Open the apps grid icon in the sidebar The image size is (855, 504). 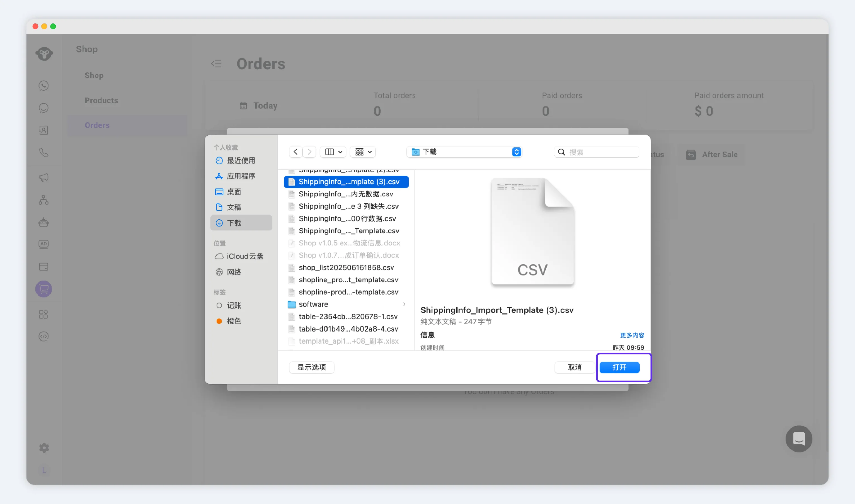point(43,314)
